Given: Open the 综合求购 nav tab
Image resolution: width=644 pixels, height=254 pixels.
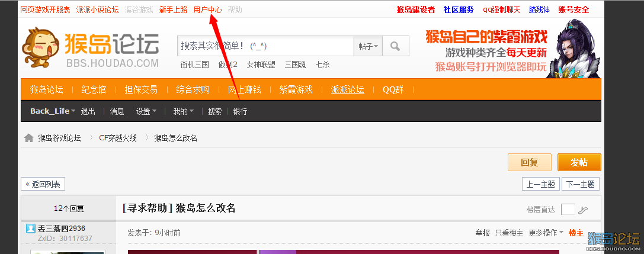Looking at the screenshot, I should coord(193,89).
